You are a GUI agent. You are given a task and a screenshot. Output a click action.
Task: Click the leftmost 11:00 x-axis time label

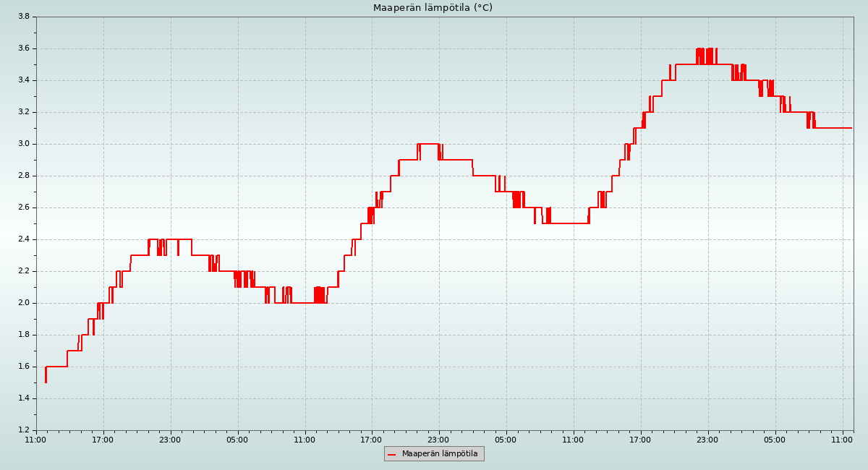(x=36, y=439)
